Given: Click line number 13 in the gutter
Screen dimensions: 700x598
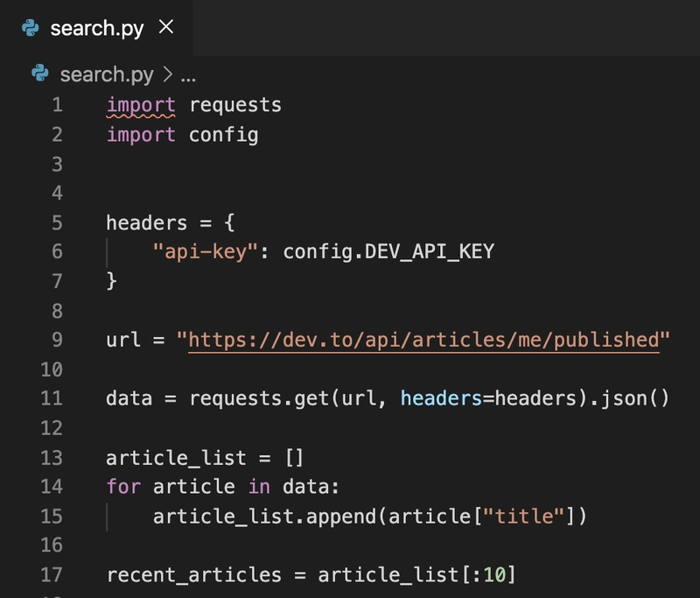Looking at the screenshot, I should click(x=52, y=458).
